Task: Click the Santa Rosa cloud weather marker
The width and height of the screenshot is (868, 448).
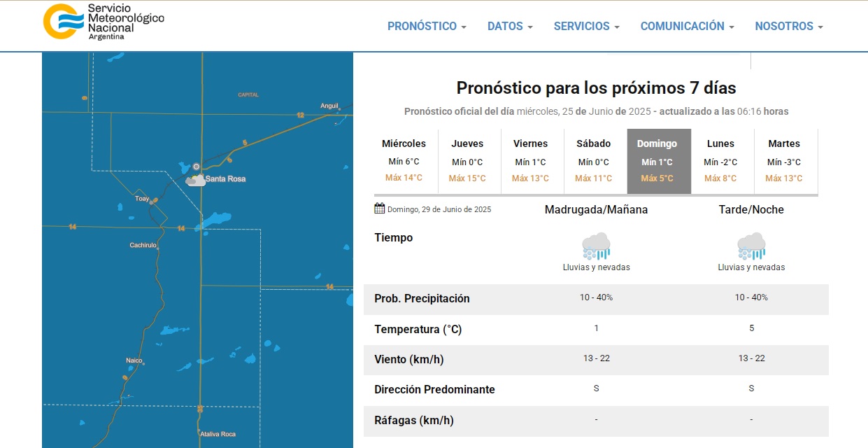Action: (x=196, y=181)
